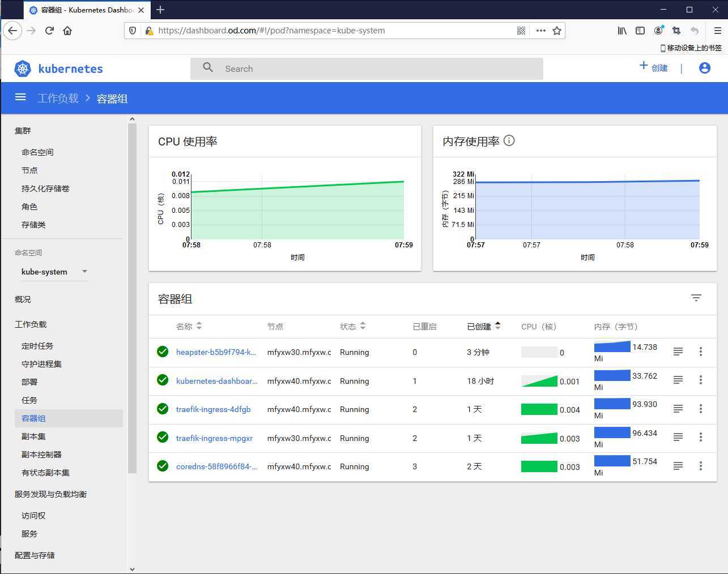
Task: Click the QR code icon in address bar
Action: [x=521, y=31]
